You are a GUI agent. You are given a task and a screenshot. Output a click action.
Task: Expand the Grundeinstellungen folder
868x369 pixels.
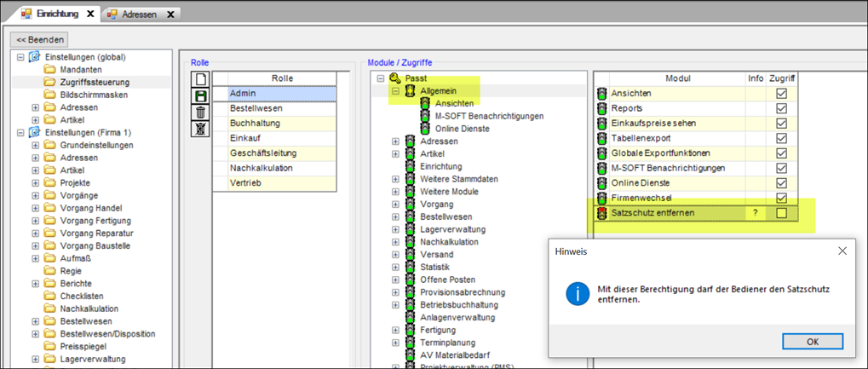pos(36,145)
